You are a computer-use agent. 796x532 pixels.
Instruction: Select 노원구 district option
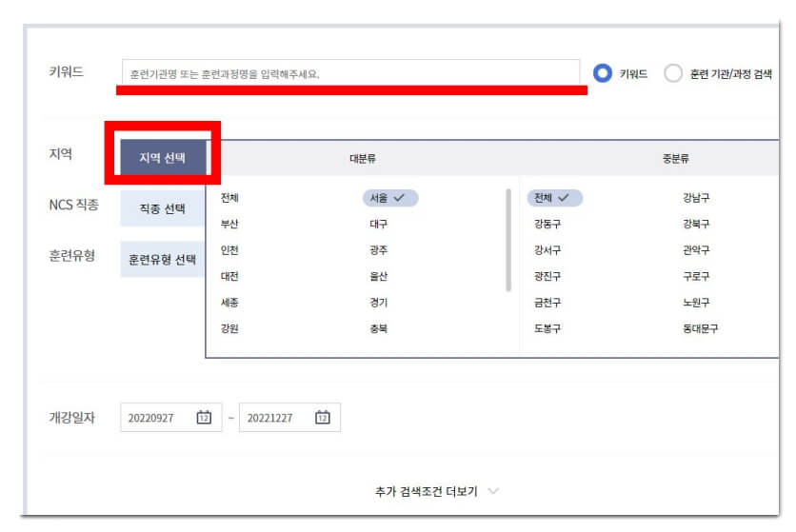tap(697, 303)
